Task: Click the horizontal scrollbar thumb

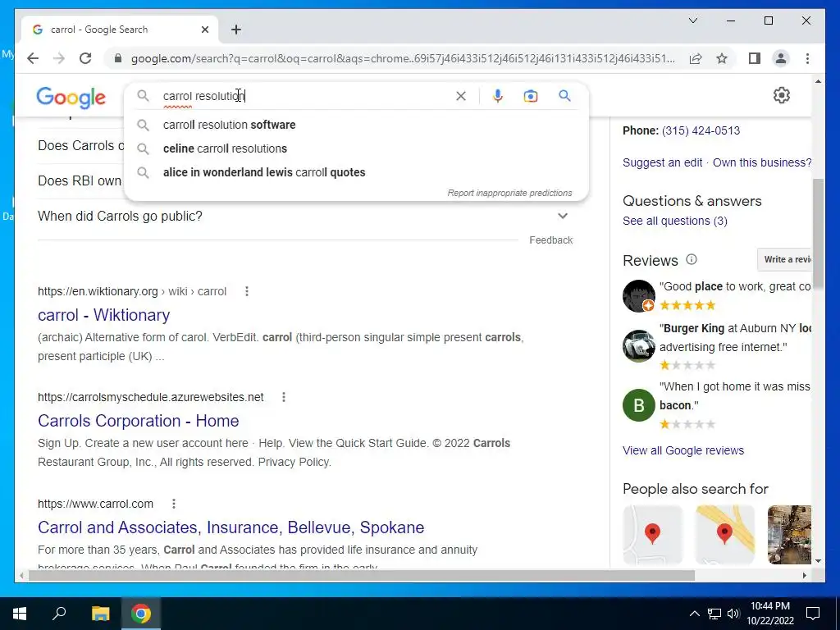Action: (x=362, y=576)
